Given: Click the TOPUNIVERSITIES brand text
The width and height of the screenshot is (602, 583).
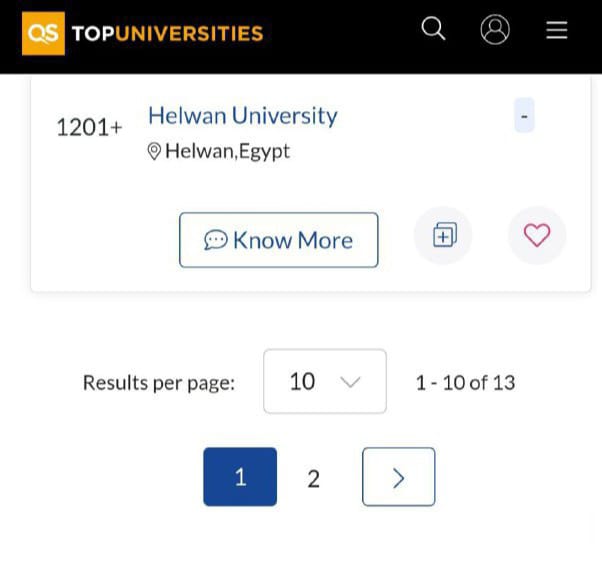Looking at the screenshot, I should [167, 34].
